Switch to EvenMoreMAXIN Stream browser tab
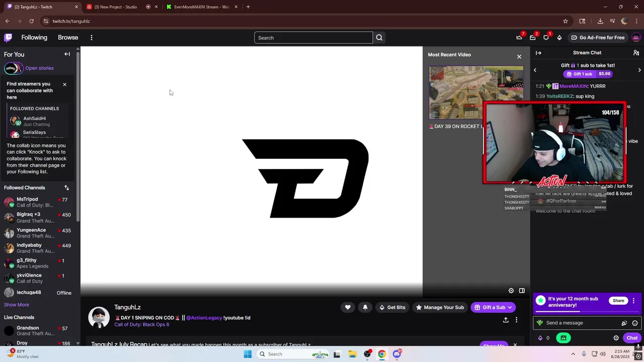 tap(201, 7)
